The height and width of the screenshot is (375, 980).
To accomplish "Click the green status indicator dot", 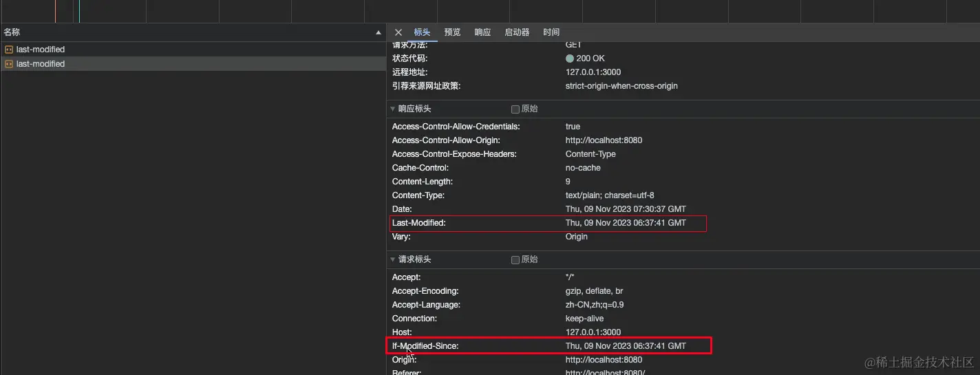I will pyautogui.click(x=570, y=58).
